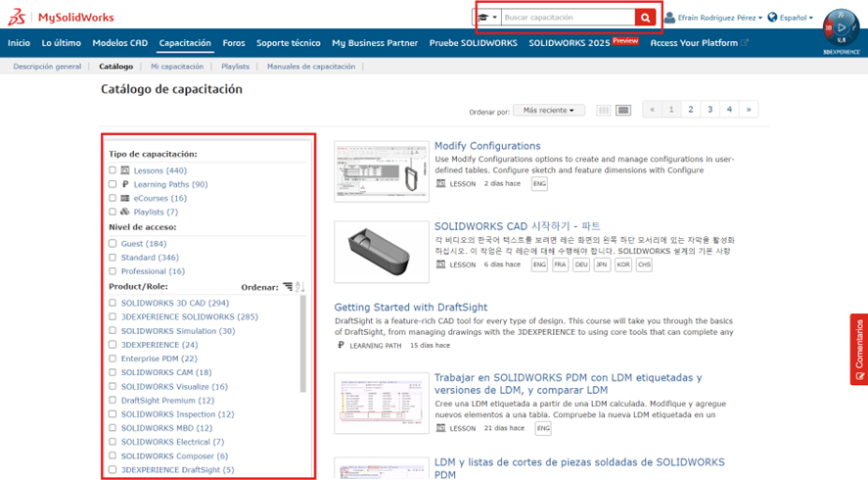Open the Español language dropdown
Viewport: 868px width, 480px height.
pos(796,18)
